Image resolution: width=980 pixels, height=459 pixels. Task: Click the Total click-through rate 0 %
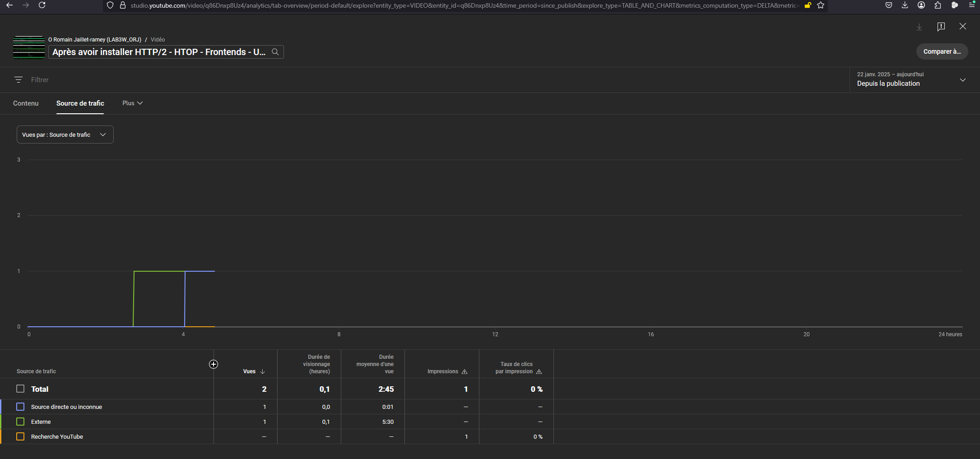[x=537, y=389]
